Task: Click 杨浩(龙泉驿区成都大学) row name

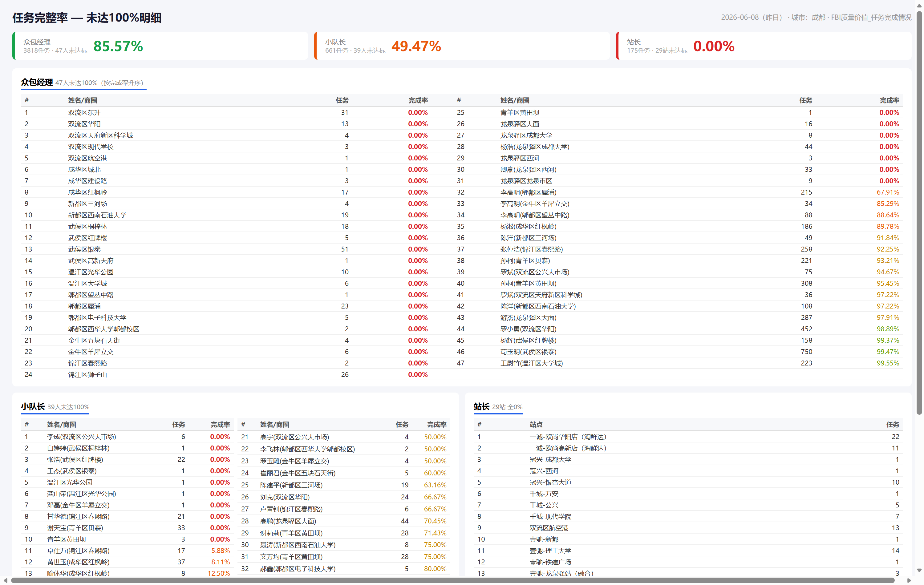Action: (x=534, y=147)
